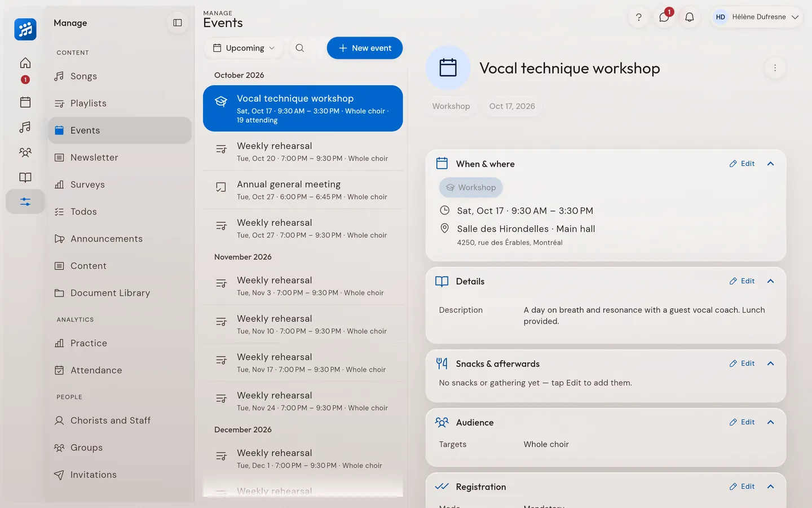812x508 pixels.
Task: Collapse the Details section
Action: [770, 281]
